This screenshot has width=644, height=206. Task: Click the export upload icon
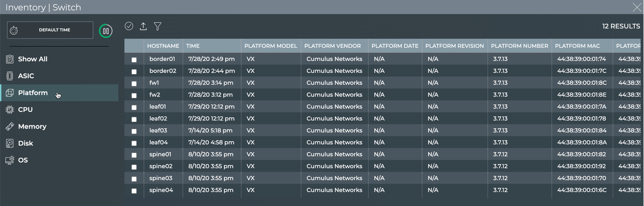(x=143, y=26)
